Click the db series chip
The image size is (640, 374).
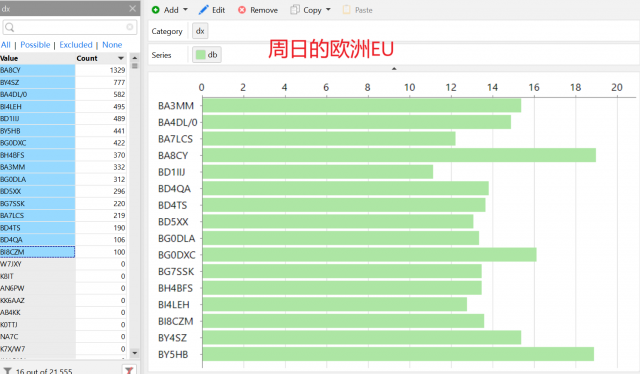(207, 55)
